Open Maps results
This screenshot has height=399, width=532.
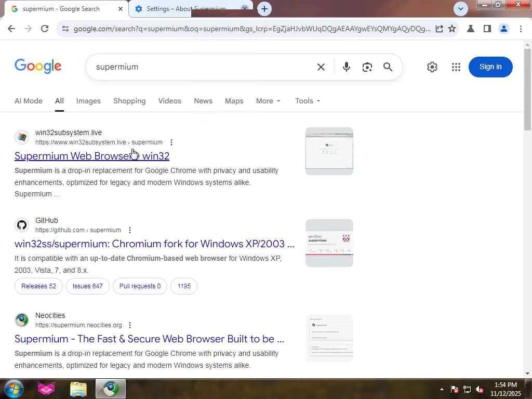pyautogui.click(x=234, y=101)
